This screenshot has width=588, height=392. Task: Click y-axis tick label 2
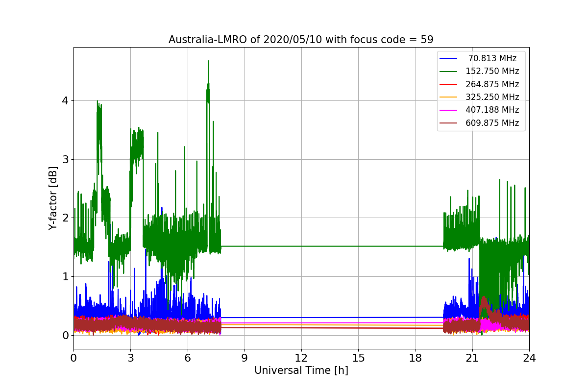click(x=65, y=218)
